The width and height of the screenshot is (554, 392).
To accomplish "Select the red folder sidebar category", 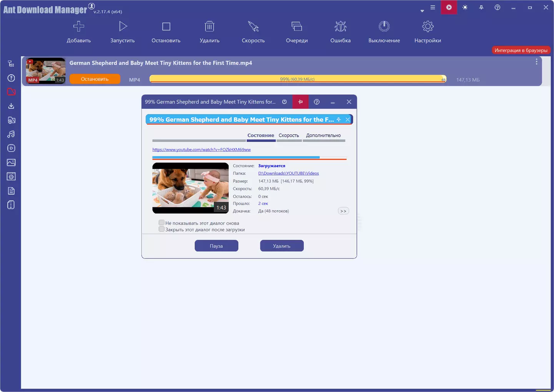I will click(11, 92).
